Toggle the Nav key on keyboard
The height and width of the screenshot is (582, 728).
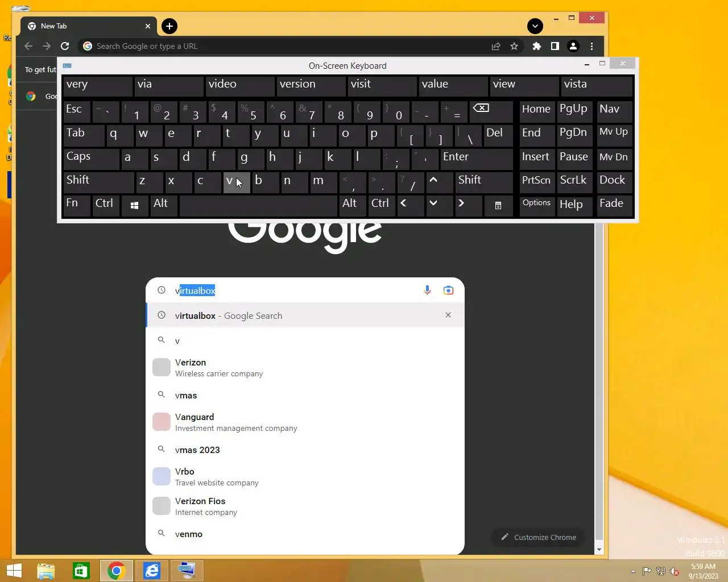pos(614,111)
